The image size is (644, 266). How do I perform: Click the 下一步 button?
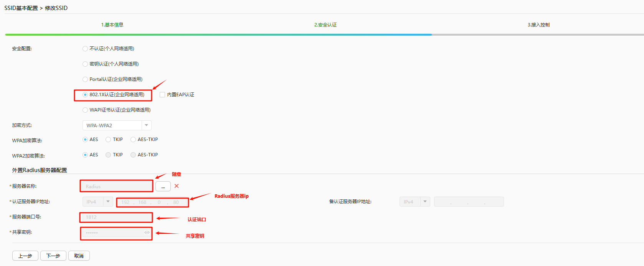click(53, 256)
